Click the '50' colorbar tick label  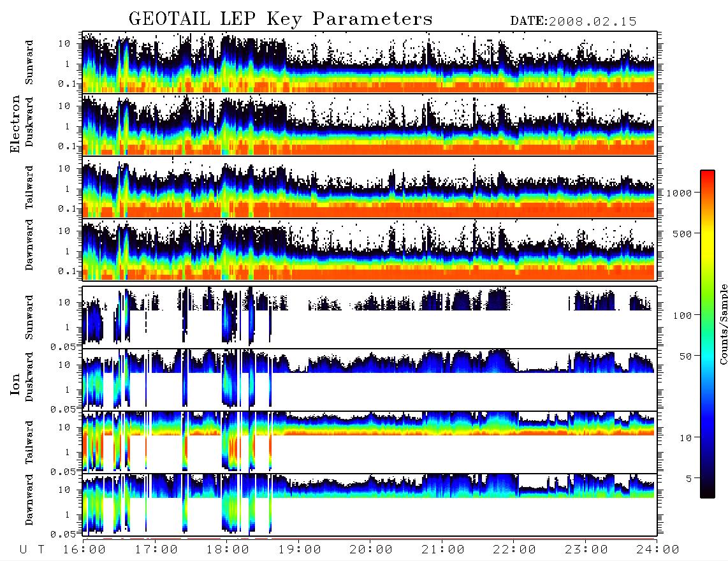[685, 356]
